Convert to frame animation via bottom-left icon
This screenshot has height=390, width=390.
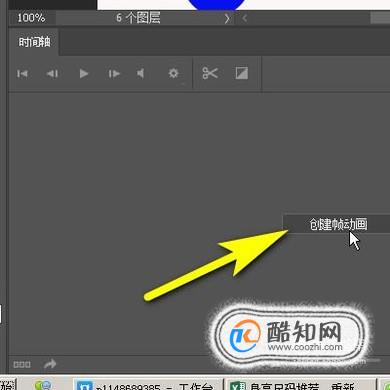tap(22, 364)
